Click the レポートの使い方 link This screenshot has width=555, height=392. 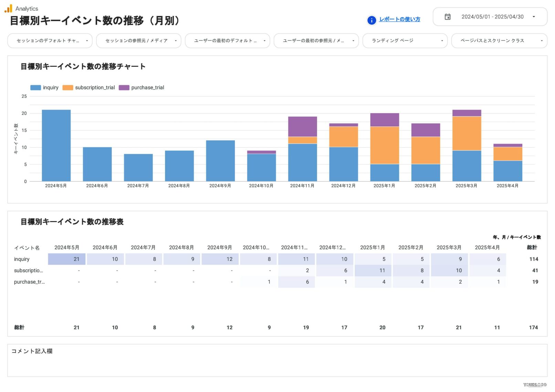pos(399,19)
